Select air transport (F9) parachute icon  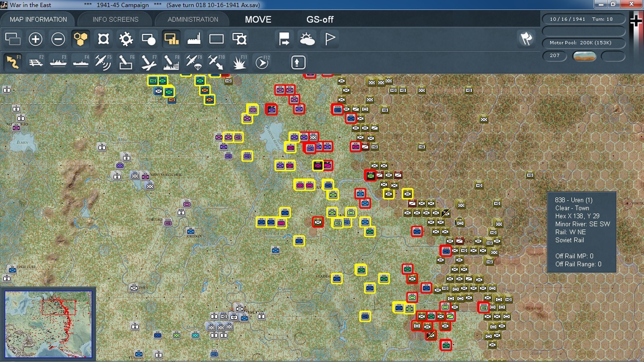(194, 62)
